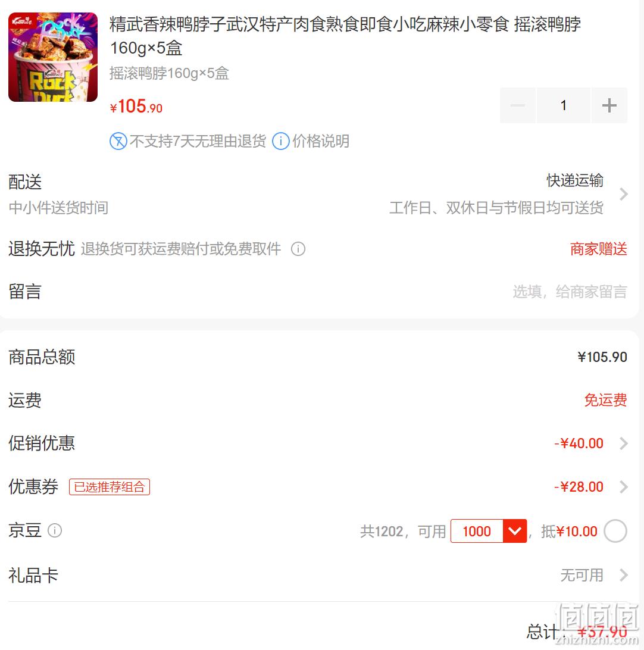
Task: Expand the 配送 delivery options chevron
Action: click(x=623, y=194)
